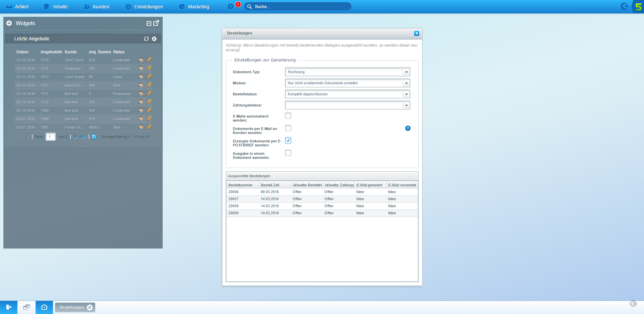The height and width of the screenshot is (314, 644).
Task: Click the logout door icon in taskbar
Action: 9,307
